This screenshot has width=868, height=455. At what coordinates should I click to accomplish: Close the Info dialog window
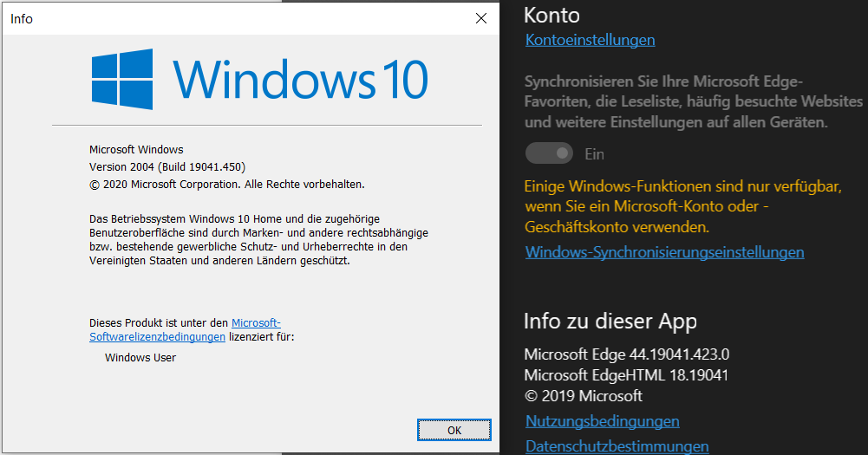click(481, 19)
